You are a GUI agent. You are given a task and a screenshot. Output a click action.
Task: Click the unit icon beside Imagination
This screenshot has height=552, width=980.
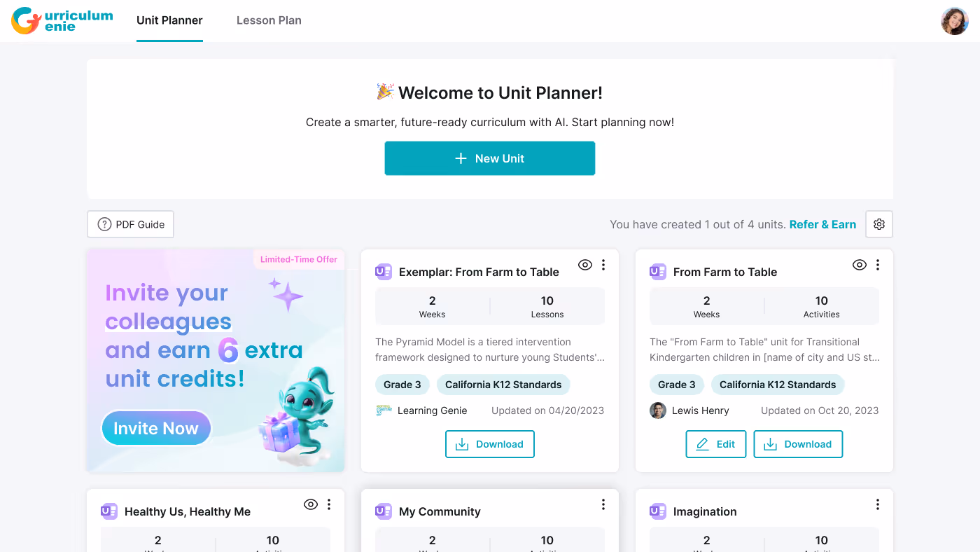(658, 511)
